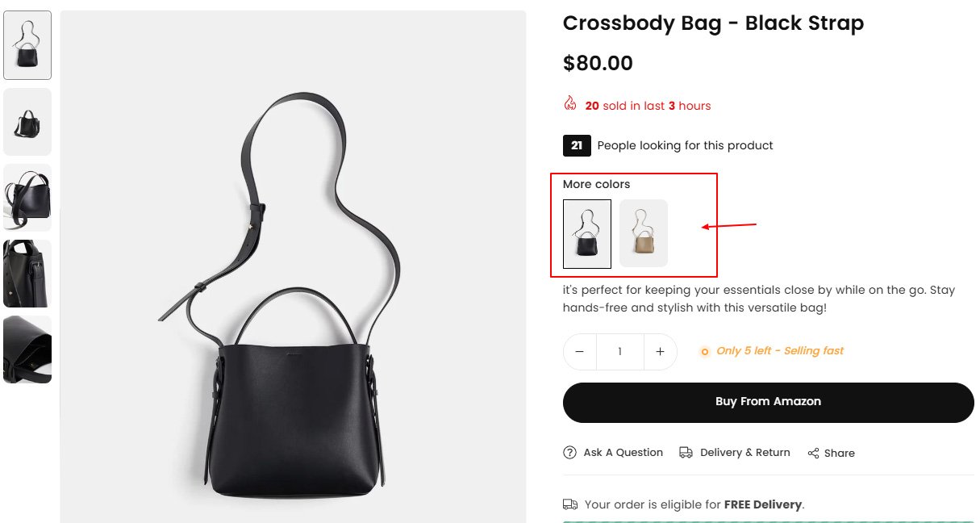Show the third thumbnail with handle close-up

[x=27, y=198]
